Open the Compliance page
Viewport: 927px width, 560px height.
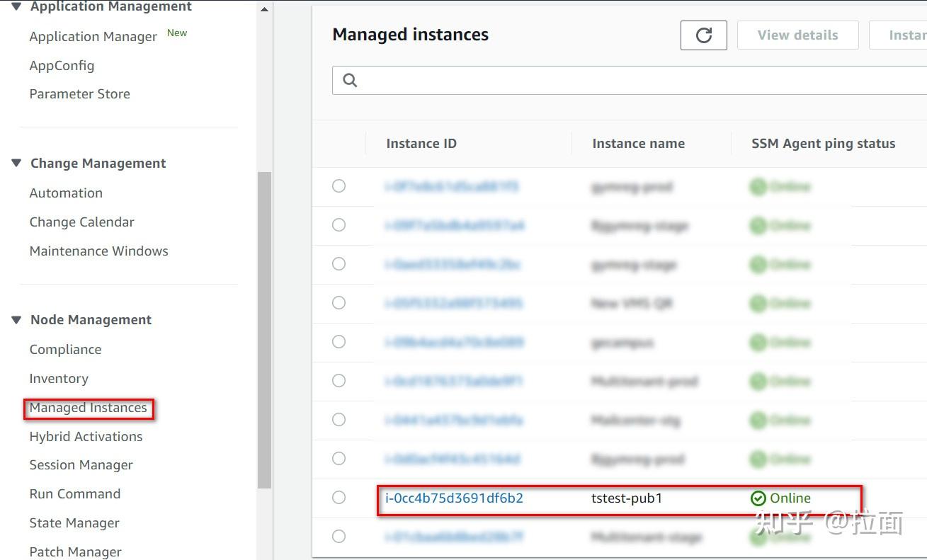tap(65, 349)
